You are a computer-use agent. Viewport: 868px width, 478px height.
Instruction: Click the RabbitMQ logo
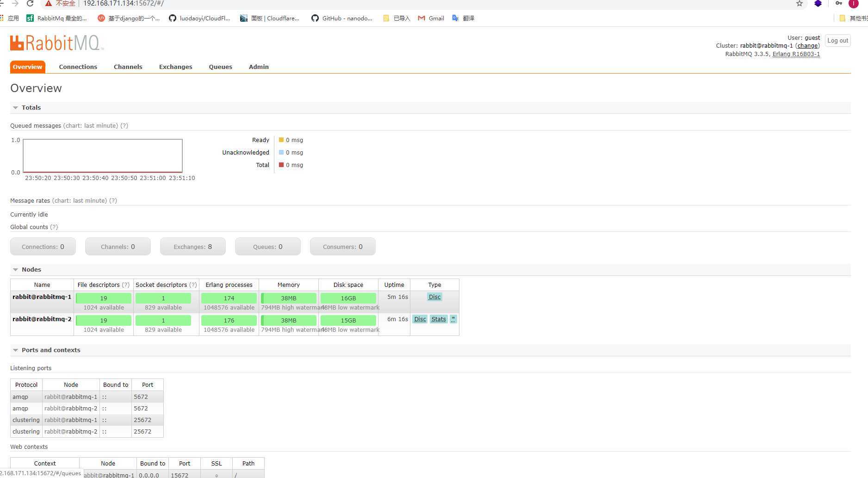(57, 43)
